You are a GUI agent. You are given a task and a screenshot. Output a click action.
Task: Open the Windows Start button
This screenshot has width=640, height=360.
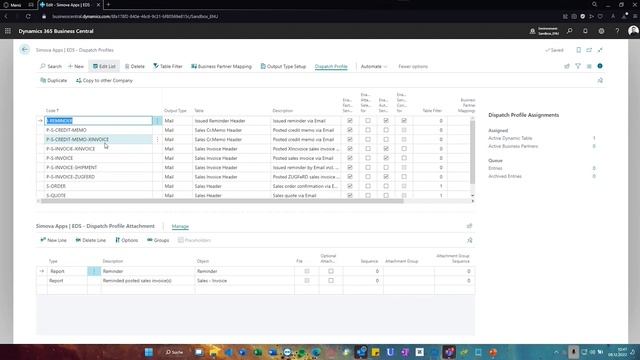point(149,352)
